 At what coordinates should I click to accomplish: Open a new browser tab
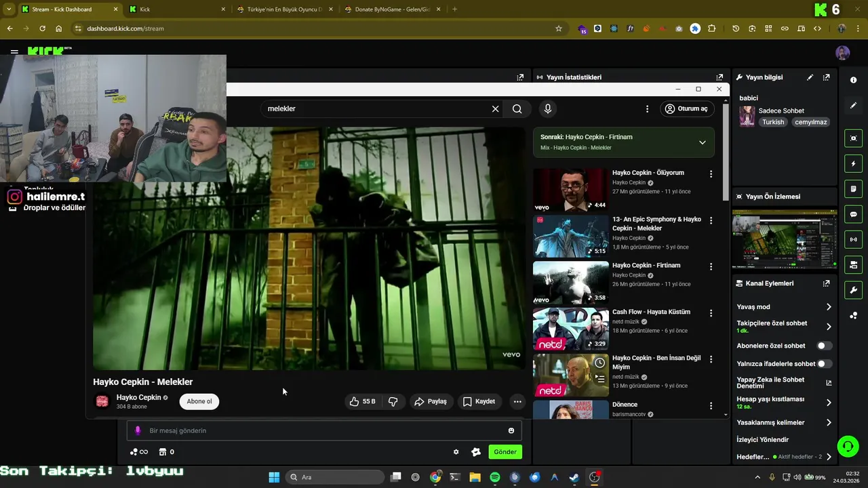[454, 9]
